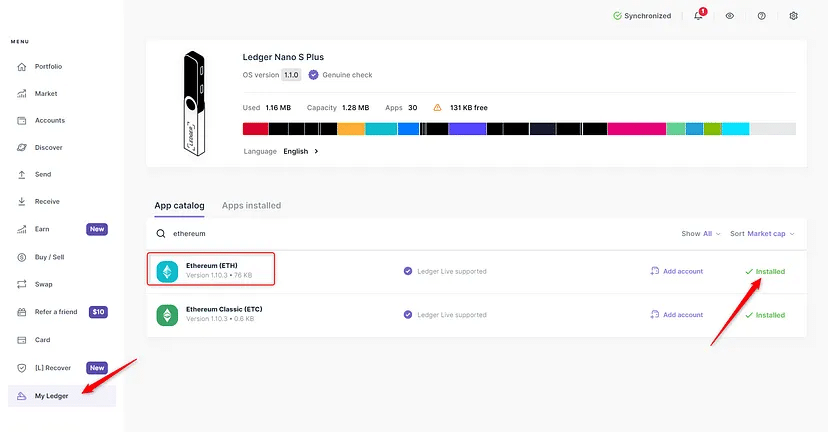The height and width of the screenshot is (432, 828).
Task: Switch to the Apps installed tab
Action: pos(251,205)
